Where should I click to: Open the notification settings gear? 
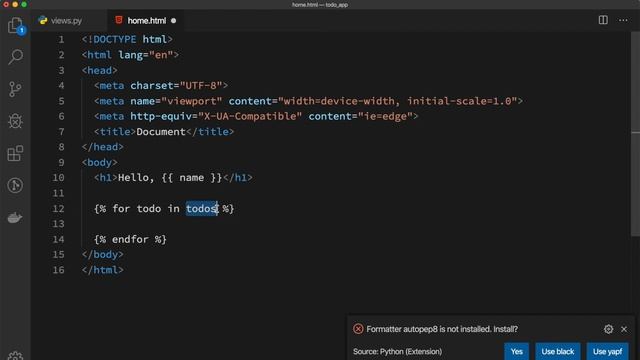click(608, 329)
